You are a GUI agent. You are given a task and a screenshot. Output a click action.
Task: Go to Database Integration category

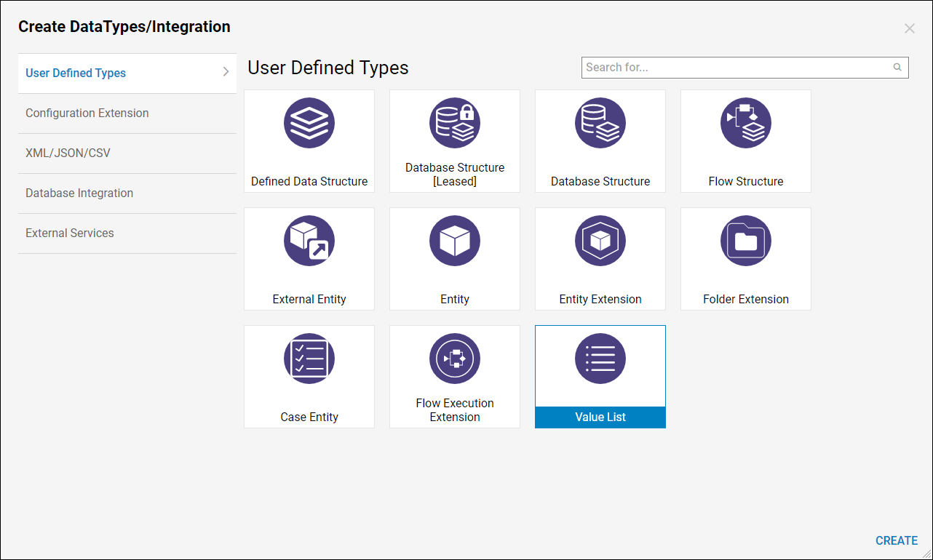(127, 193)
